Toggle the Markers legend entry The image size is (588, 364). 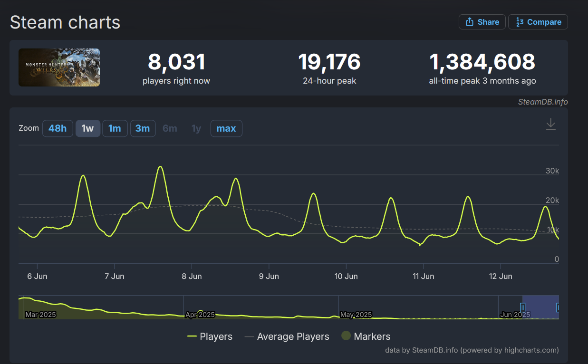pos(366,336)
